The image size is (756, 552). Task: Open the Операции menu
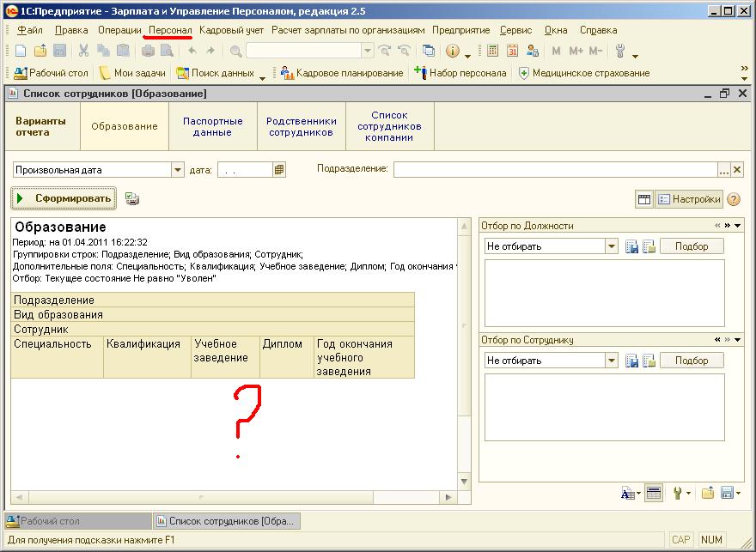click(119, 30)
